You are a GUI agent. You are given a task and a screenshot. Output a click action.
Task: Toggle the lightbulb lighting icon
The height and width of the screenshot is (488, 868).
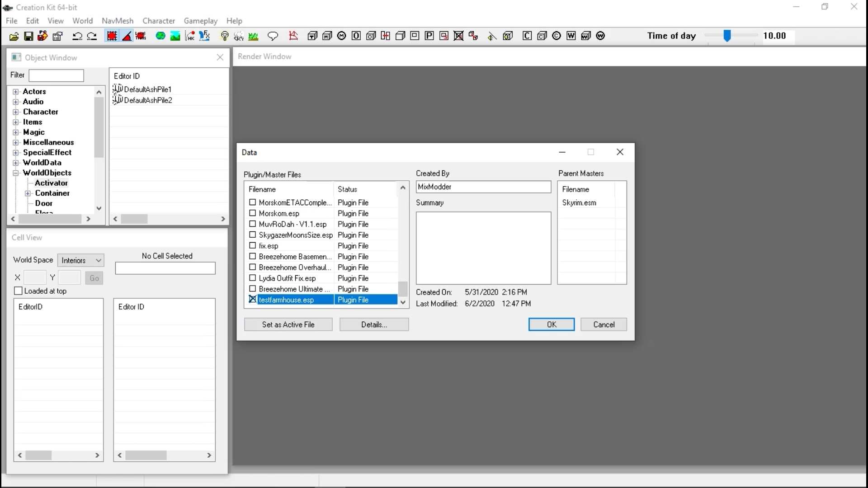coord(224,36)
